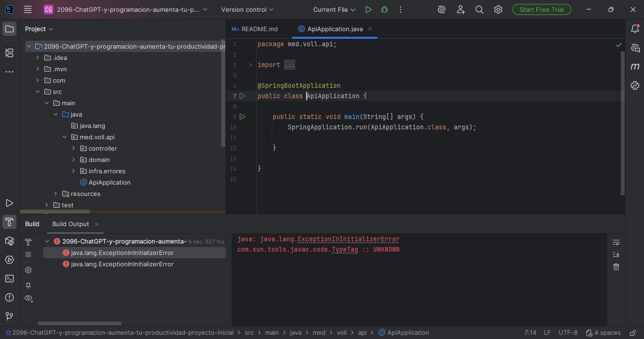
Task: Open the main hamburger menu
Action: (x=28, y=9)
